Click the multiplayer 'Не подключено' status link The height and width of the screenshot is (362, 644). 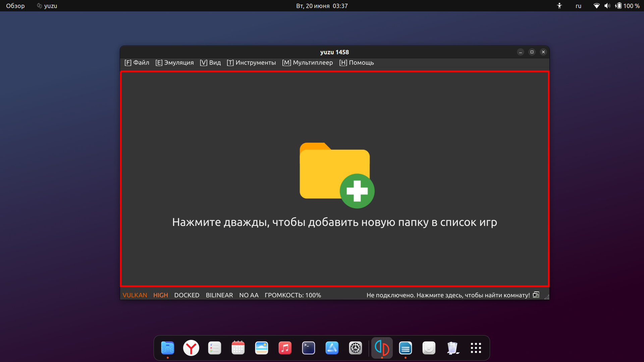point(448,295)
